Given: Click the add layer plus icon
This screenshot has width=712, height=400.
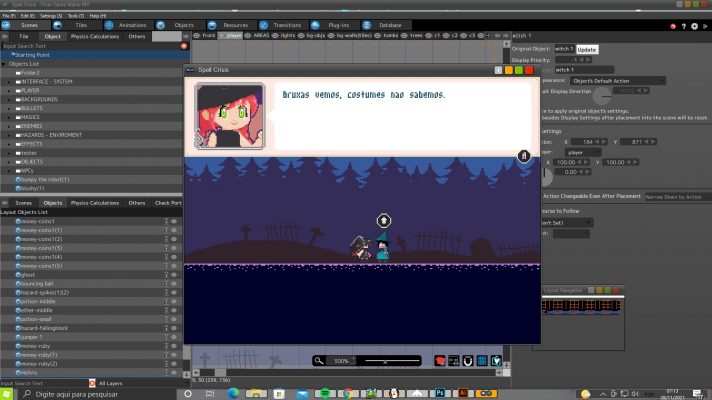Looking at the screenshot, I should [488, 35].
